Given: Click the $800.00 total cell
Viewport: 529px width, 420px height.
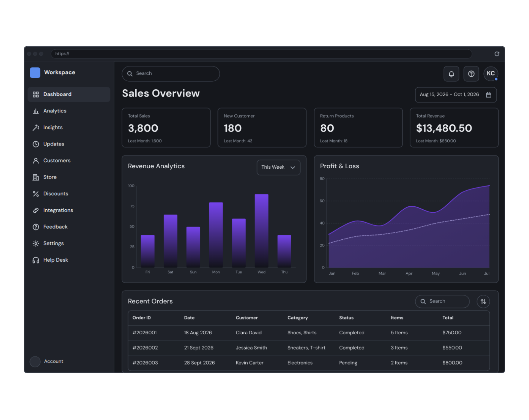Looking at the screenshot, I should 452,363.
